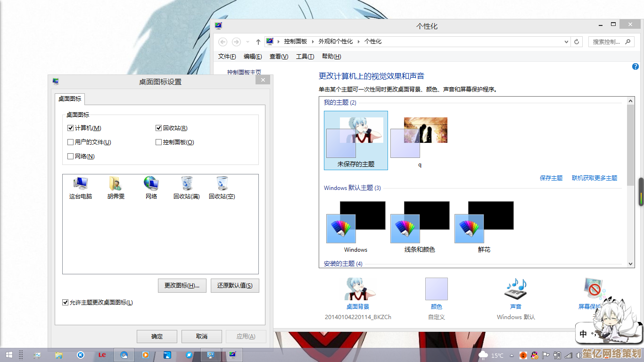Click the 更改图标(H)... button
The height and width of the screenshot is (362, 644).
[x=182, y=286]
